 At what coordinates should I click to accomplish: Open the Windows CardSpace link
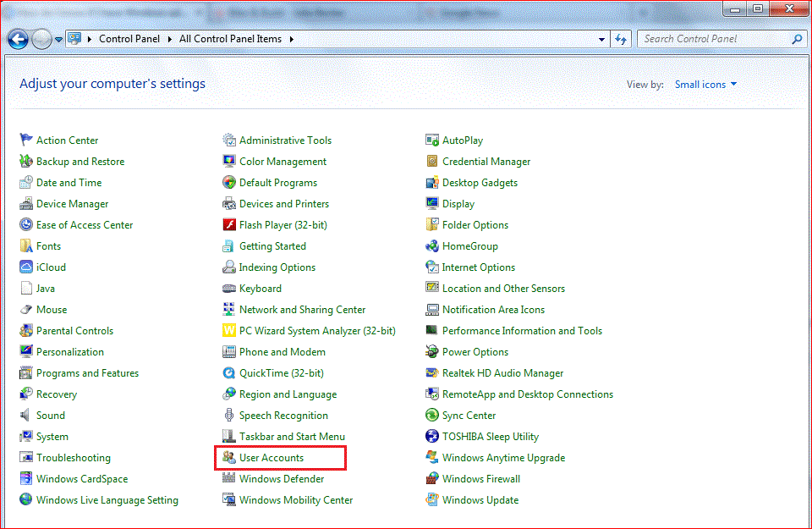[x=82, y=479]
